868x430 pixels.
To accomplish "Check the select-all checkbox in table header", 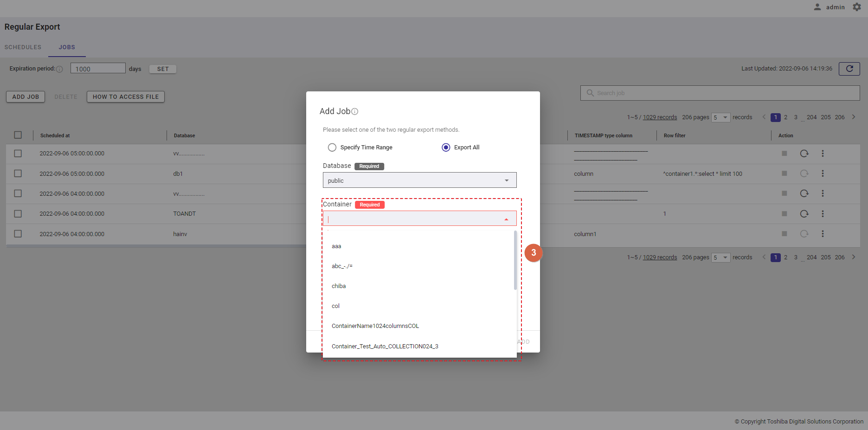I will tap(18, 135).
